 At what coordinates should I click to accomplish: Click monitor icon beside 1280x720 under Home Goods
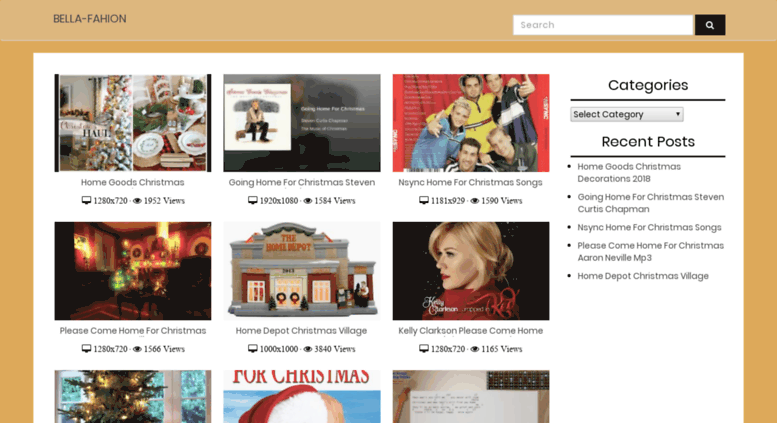pyautogui.click(x=86, y=201)
